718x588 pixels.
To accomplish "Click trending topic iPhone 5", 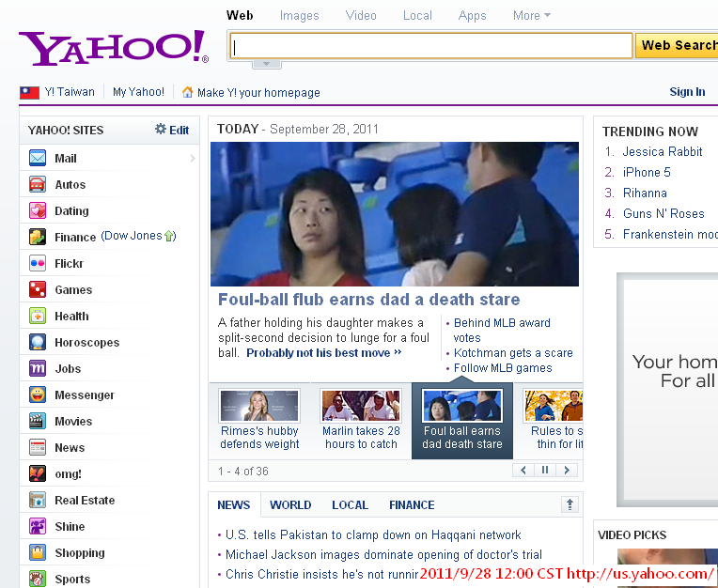I will click(647, 172).
